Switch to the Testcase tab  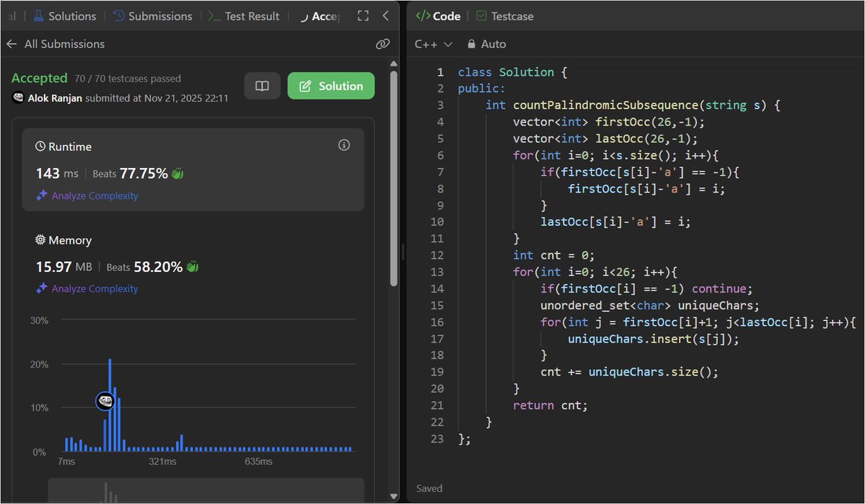tap(511, 15)
